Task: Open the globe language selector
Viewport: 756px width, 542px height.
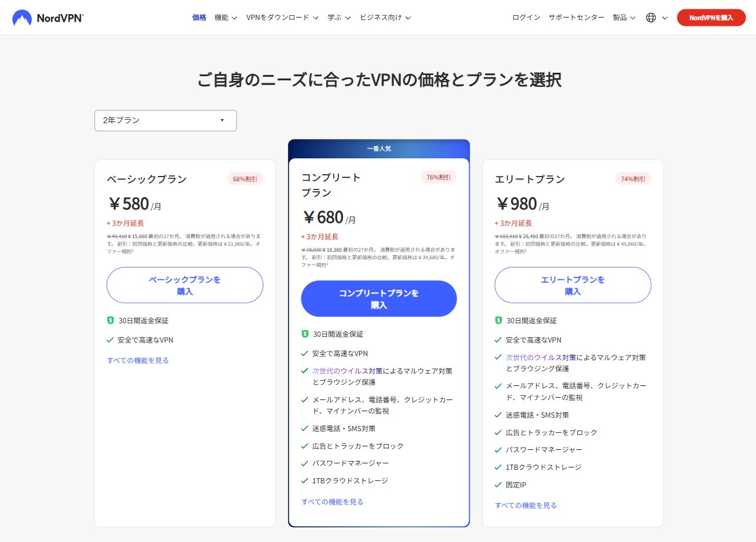Action: pyautogui.click(x=656, y=18)
